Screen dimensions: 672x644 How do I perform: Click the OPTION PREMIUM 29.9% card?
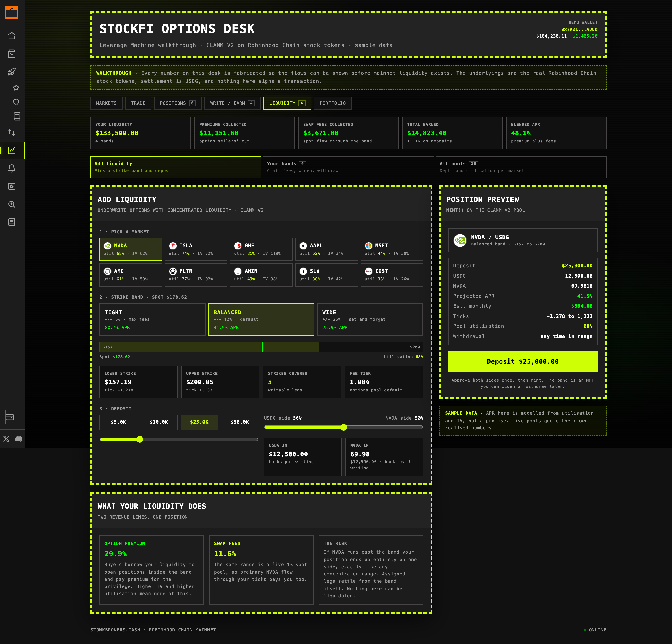(152, 570)
